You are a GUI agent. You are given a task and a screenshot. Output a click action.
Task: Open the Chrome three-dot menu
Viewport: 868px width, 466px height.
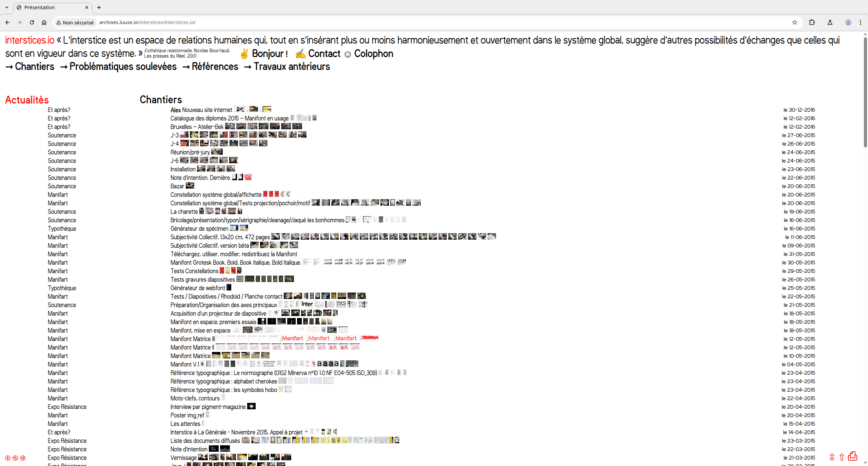coord(861,22)
